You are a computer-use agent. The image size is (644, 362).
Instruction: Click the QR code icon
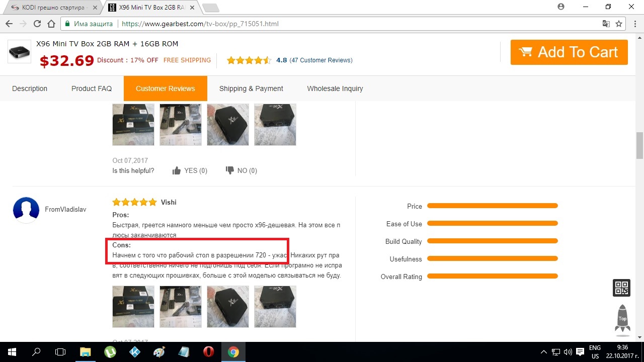coord(622,288)
